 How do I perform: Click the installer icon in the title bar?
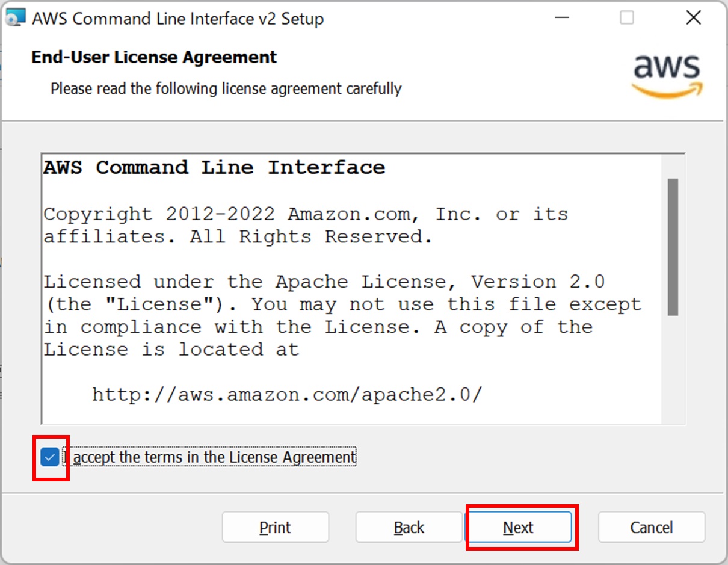[15, 18]
